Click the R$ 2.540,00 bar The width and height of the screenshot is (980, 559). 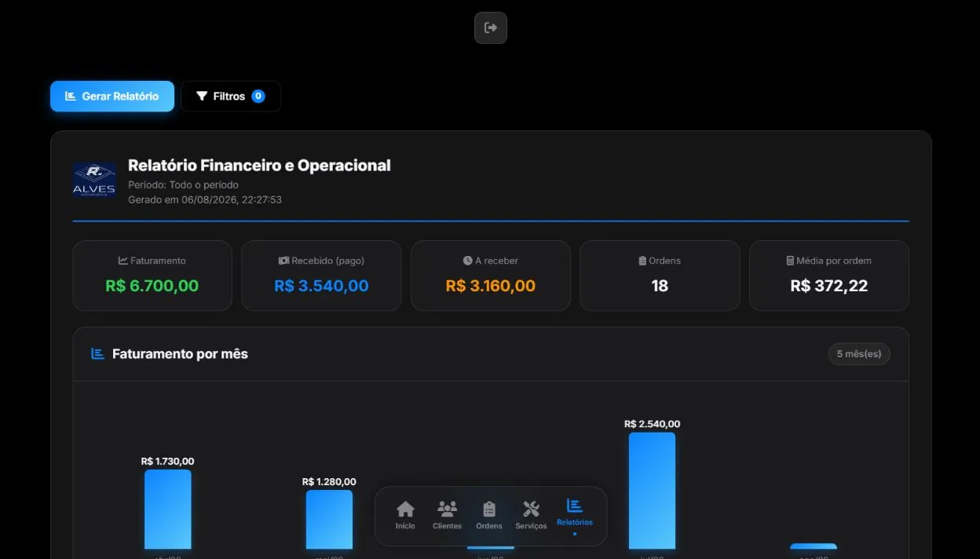tap(652, 491)
